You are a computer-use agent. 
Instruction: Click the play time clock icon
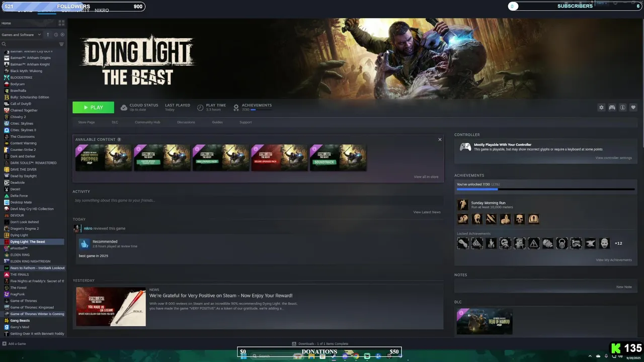point(200,108)
